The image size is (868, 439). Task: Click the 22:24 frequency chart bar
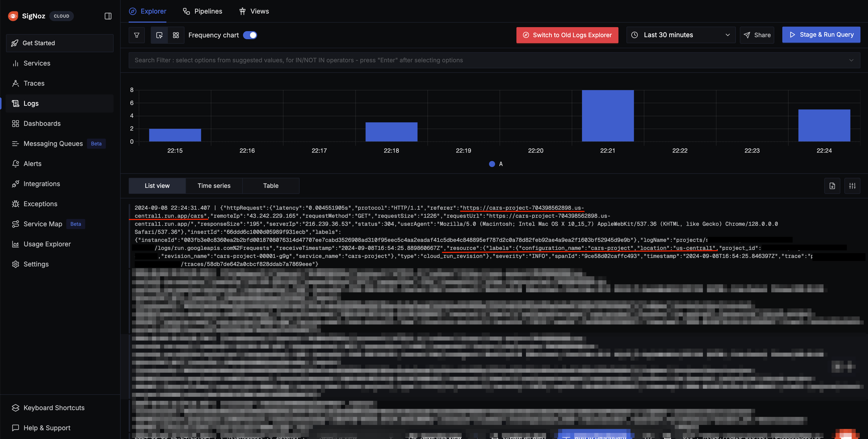(824, 126)
